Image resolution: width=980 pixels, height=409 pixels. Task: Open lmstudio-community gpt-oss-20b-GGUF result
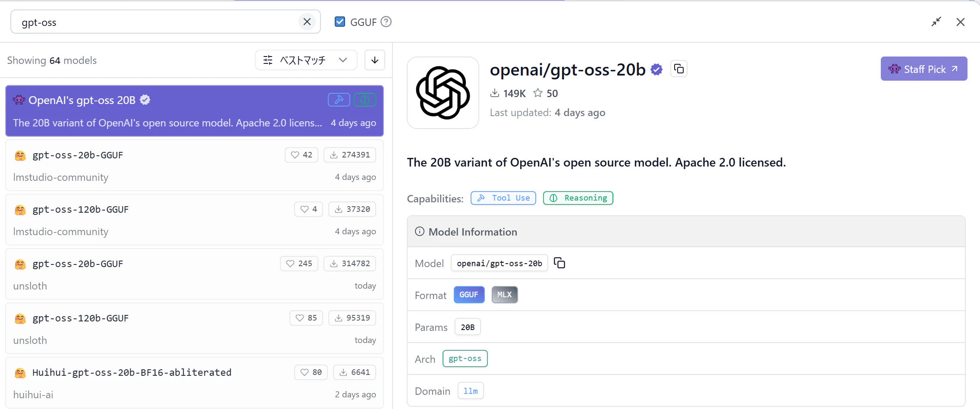(x=195, y=165)
